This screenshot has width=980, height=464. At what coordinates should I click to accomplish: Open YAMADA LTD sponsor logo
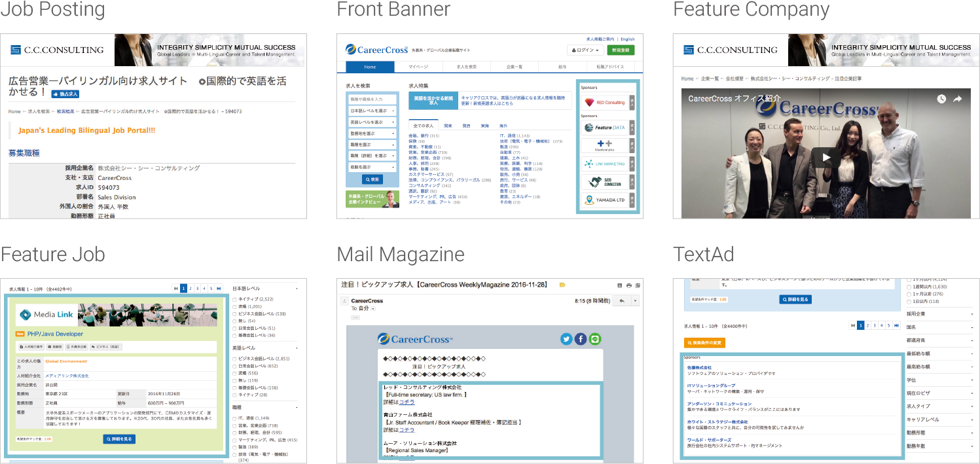[604, 200]
